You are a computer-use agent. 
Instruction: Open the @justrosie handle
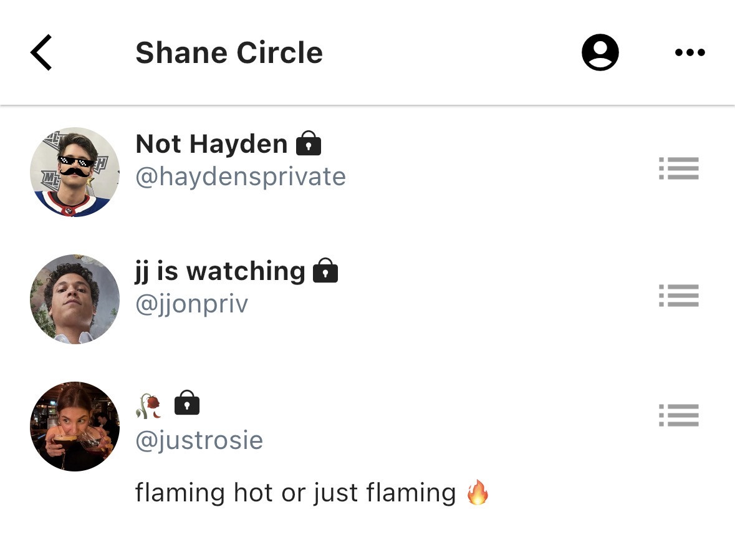tap(199, 441)
